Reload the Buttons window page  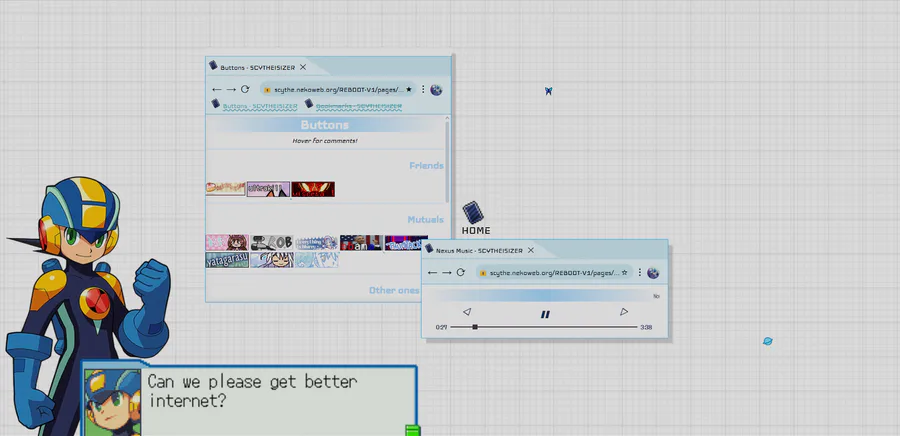point(245,89)
